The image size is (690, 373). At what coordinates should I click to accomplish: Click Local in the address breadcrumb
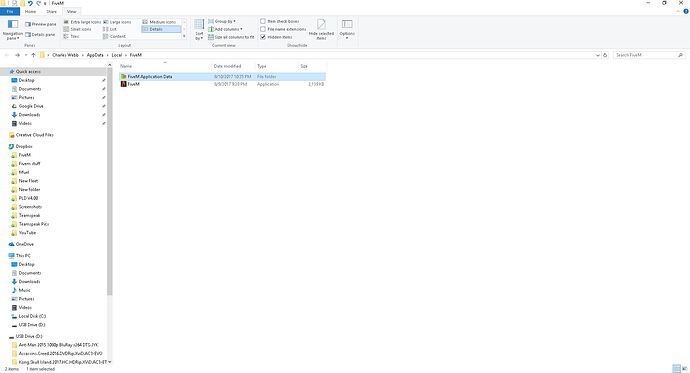point(117,55)
